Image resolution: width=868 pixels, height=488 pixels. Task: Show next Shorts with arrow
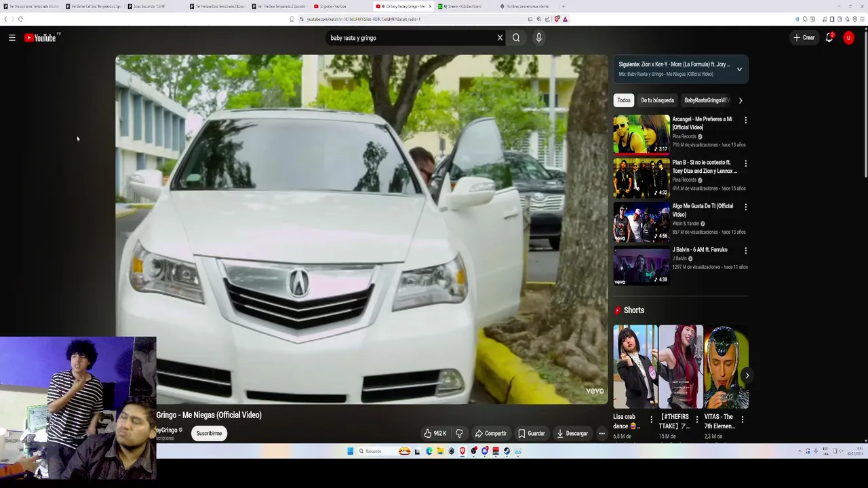pyautogui.click(x=747, y=375)
